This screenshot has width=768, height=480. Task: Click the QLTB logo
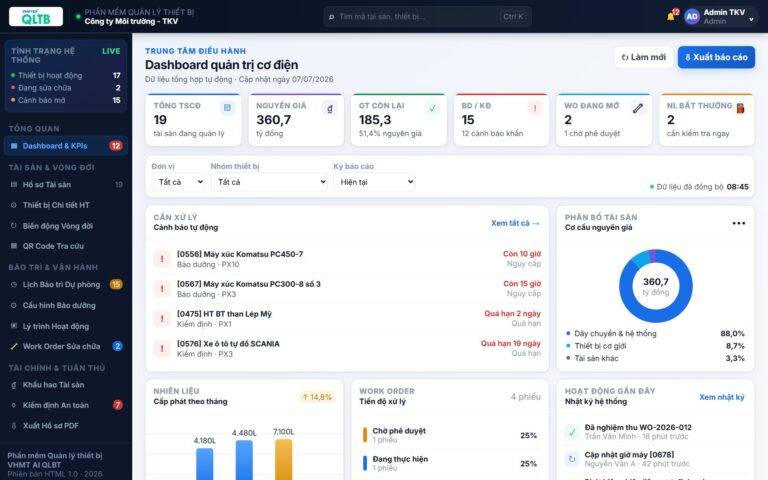36,16
